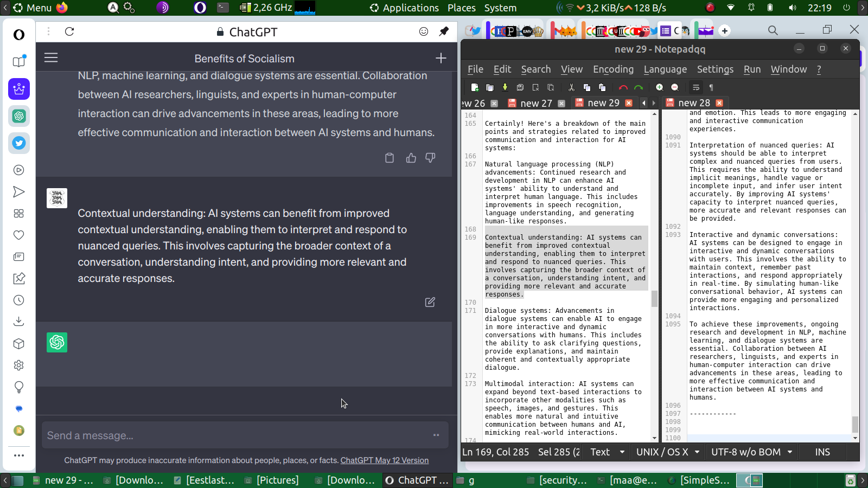Toggle word wrap in Notepadqq toolbar
This screenshot has width=868, height=488.
[x=696, y=87]
